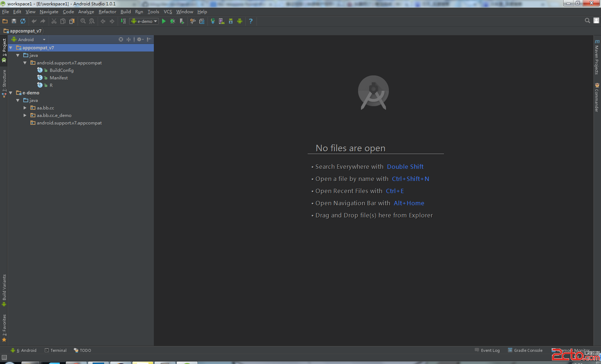
Task: Open the Gradle Console button
Action: click(x=525, y=350)
